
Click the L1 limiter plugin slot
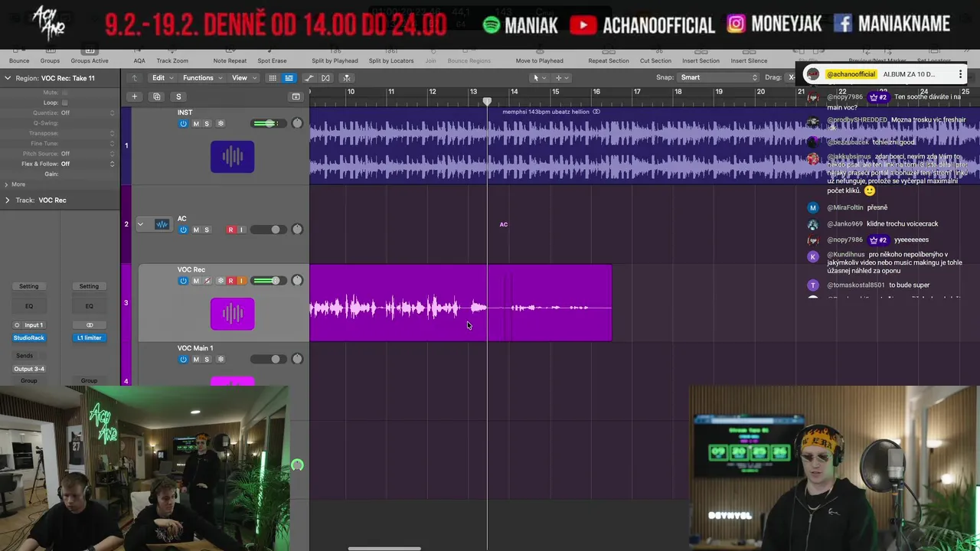pos(89,337)
